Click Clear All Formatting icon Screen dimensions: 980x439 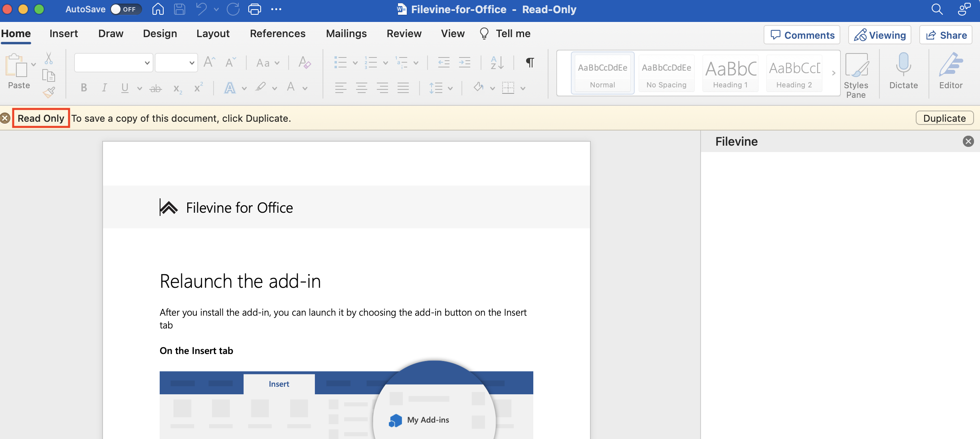point(305,62)
